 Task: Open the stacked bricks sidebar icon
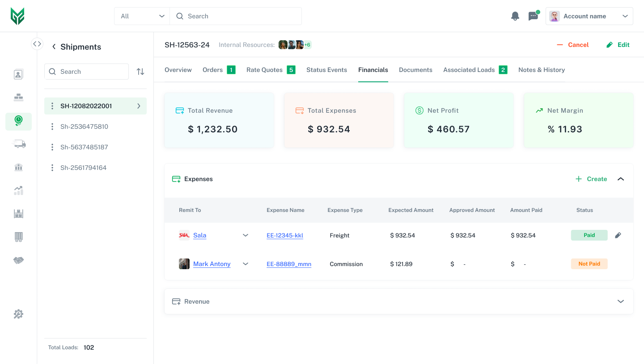click(x=18, y=97)
